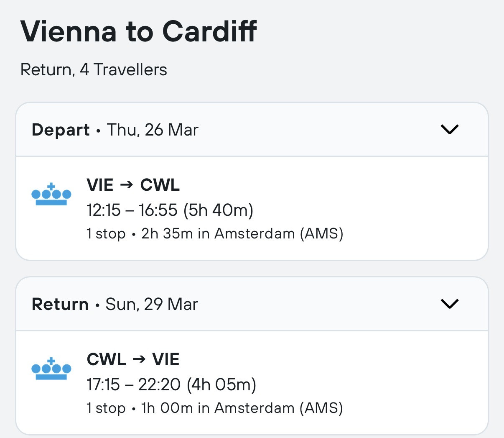504x438 pixels.
Task: Click the bold Depart label
Action: [x=61, y=130]
